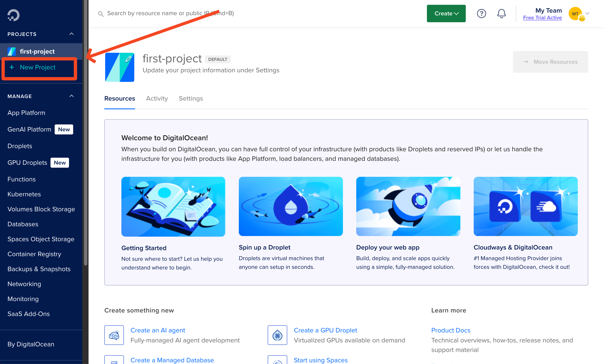Click the Spin up a Droplet thumbnail

pos(291,206)
